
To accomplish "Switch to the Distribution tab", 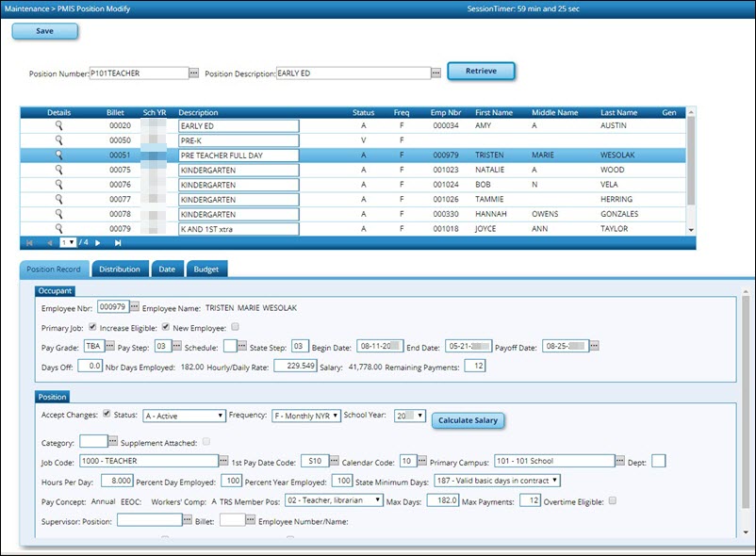I will point(120,268).
